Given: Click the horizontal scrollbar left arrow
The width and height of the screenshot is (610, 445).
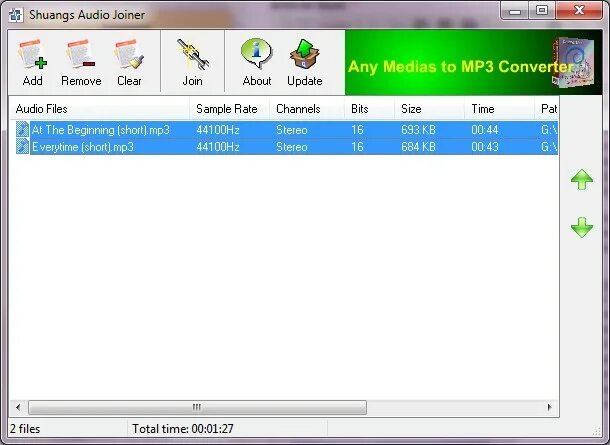Looking at the screenshot, I should click(x=18, y=407).
